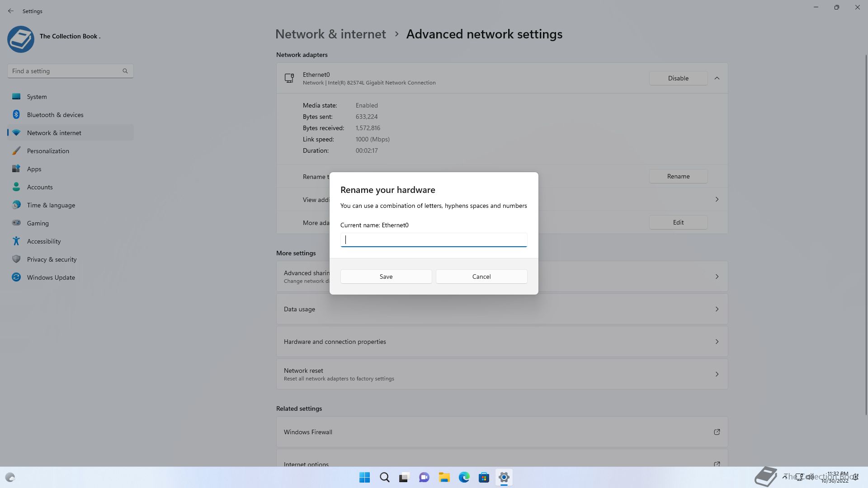Screen dimensions: 868x488
Task: Collapse the Ethernet0 adapter details
Action: click(717, 78)
